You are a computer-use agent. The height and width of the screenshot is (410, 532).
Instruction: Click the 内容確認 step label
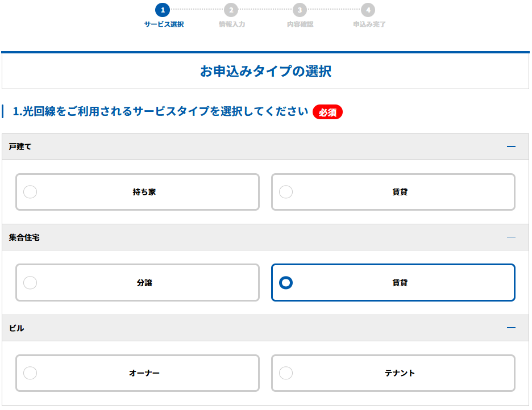click(x=300, y=24)
